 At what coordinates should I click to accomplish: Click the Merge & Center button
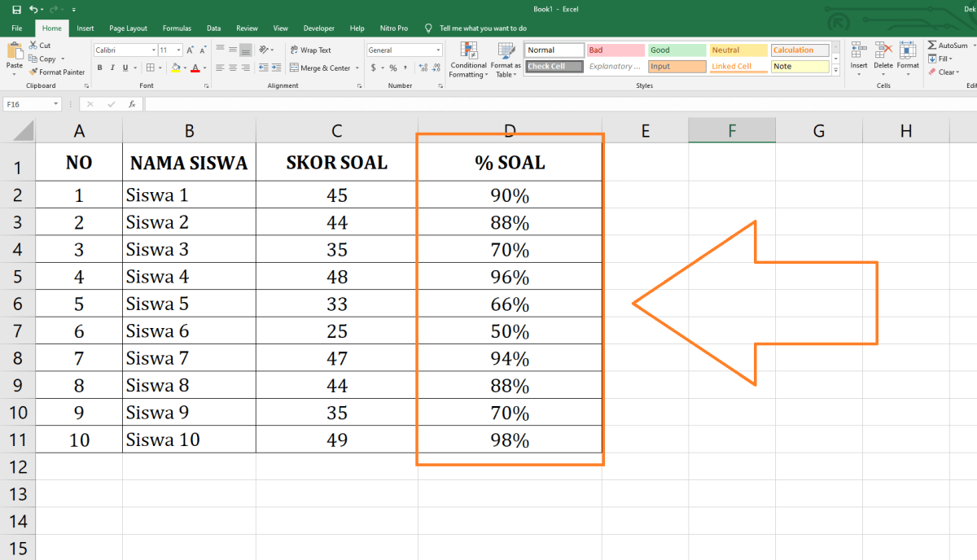point(320,68)
